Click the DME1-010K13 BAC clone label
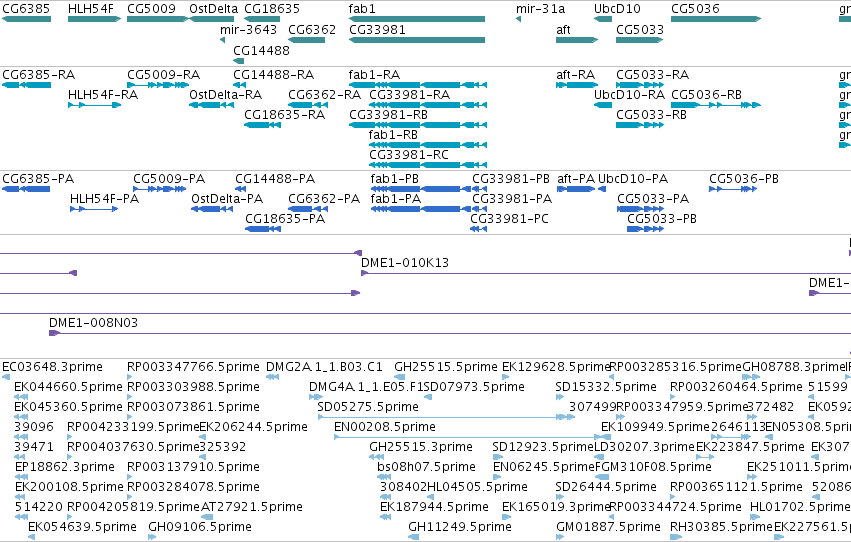 (x=405, y=263)
